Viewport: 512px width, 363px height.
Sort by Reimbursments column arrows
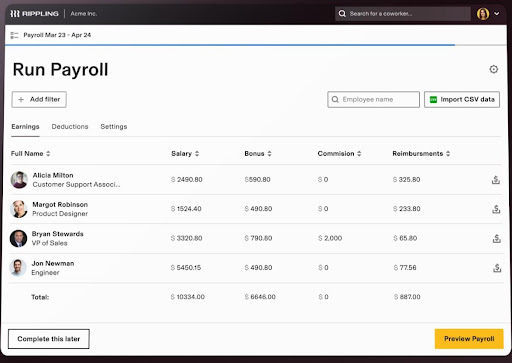click(448, 154)
